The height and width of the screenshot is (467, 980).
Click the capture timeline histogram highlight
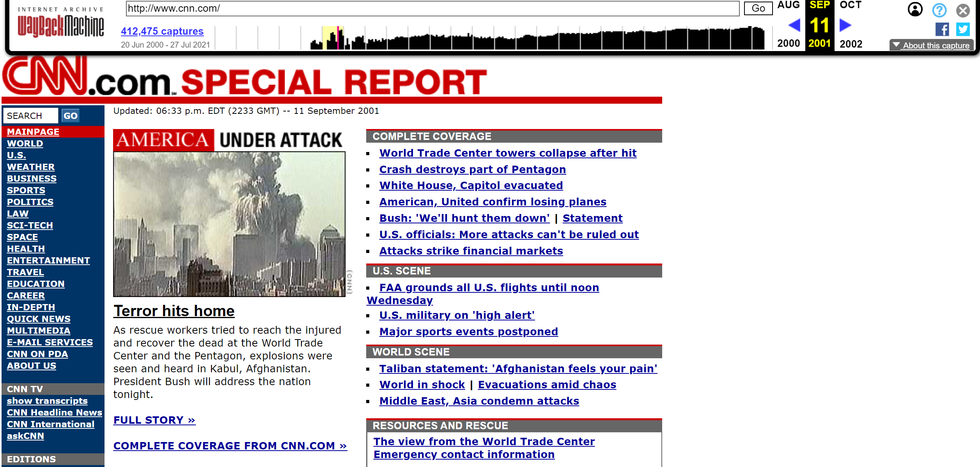click(333, 38)
